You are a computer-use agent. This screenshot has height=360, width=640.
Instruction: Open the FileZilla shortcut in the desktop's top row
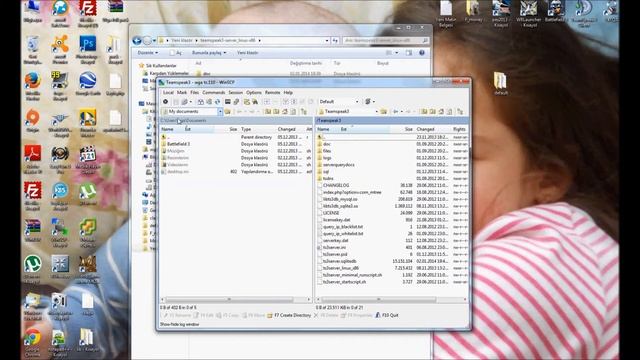tap(87, 12)
